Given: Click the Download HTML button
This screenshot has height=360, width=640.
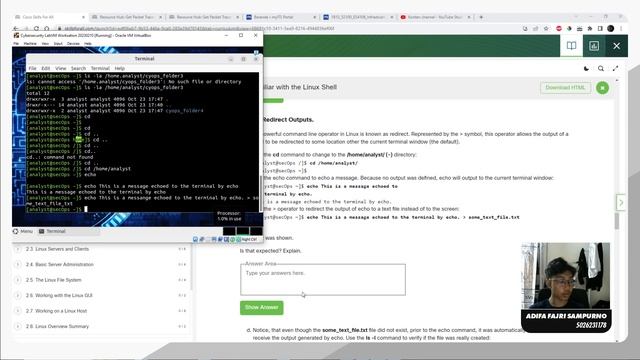Looking at the screenshot, I should tap(565, 87).
